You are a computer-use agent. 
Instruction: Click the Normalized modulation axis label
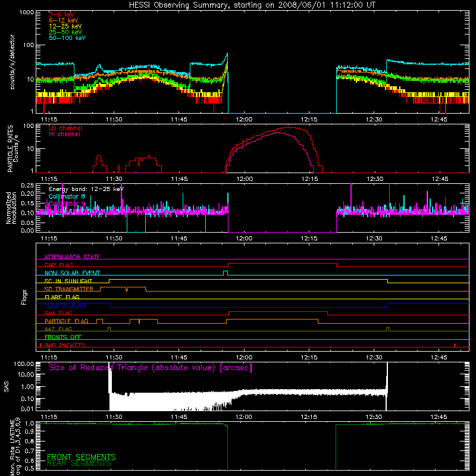(11, 208)
